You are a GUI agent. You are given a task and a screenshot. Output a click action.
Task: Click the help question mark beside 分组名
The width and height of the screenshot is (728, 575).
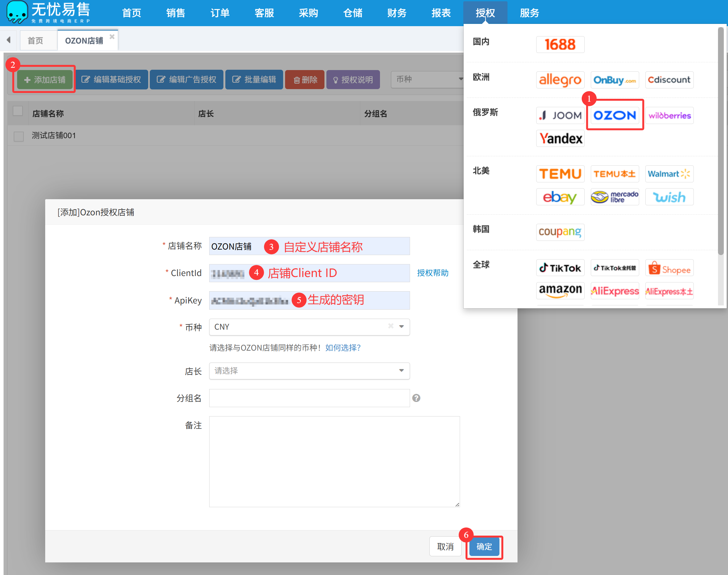pos(416,398)
